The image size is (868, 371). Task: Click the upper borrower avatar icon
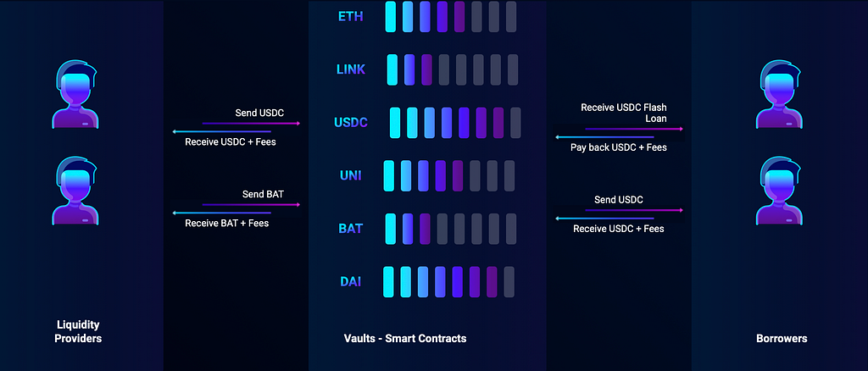coord(780,94)
